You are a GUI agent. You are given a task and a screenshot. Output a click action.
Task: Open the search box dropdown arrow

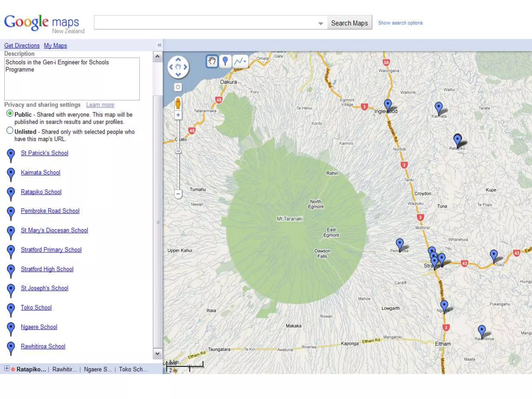pyautogui.click(x=321, y=23)
